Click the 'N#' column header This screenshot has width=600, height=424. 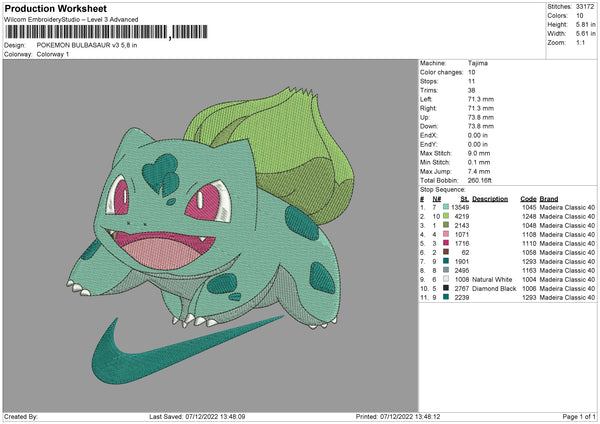pos(437,199)
